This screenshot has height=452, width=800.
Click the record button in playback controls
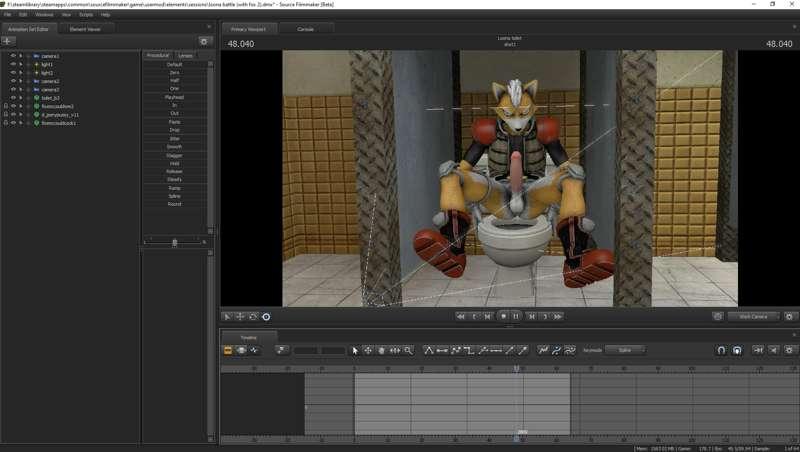click(x=503, y=317)
